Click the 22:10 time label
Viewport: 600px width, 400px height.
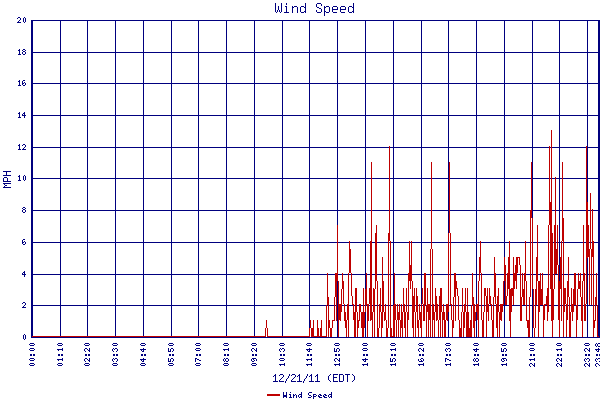[x=559, y=354]
